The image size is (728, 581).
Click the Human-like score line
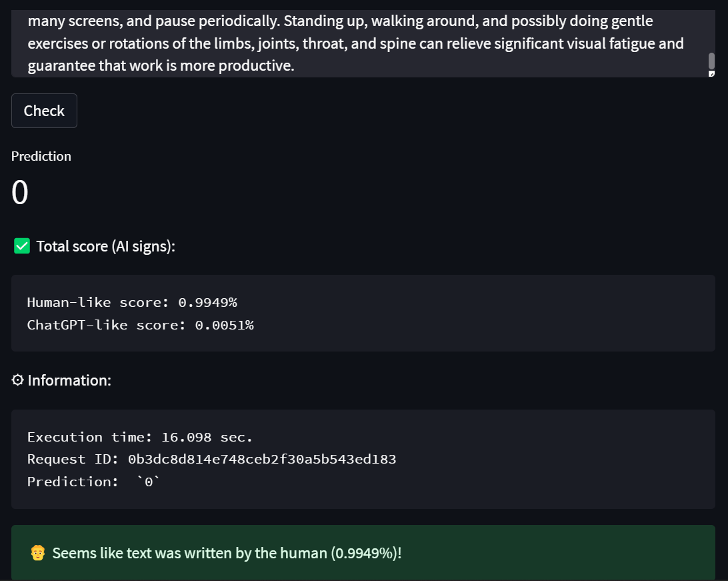132,302
